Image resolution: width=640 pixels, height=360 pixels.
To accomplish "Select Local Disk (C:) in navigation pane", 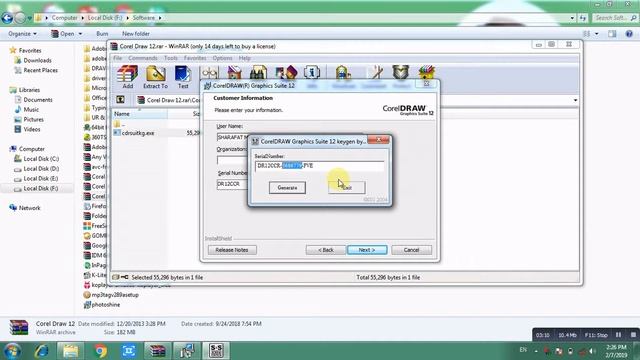I will [41, 159].
